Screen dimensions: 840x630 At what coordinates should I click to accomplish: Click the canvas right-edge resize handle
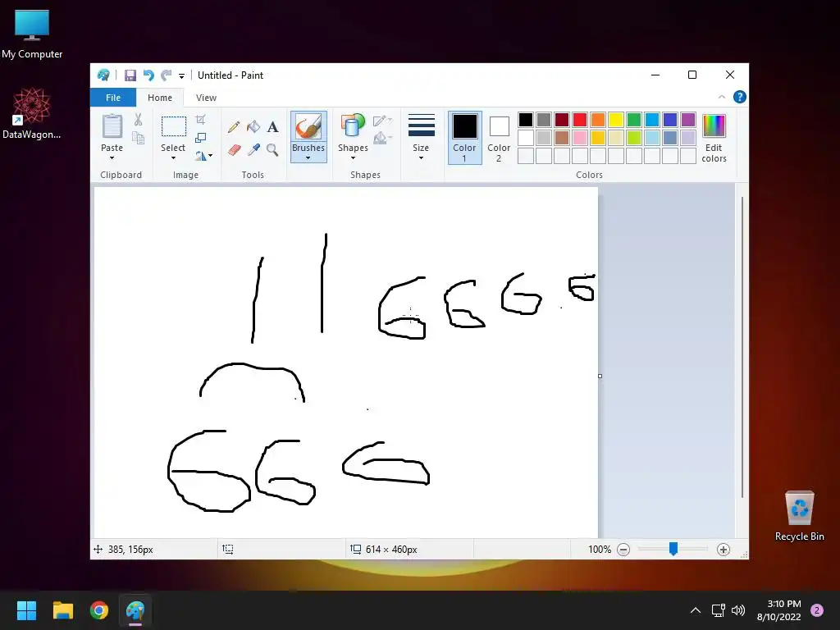[600, 376]
